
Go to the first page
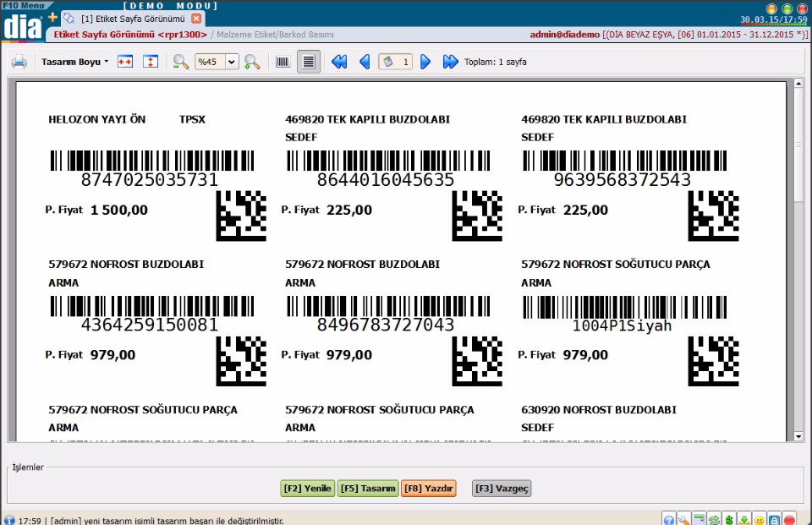(x=339, y=62)
